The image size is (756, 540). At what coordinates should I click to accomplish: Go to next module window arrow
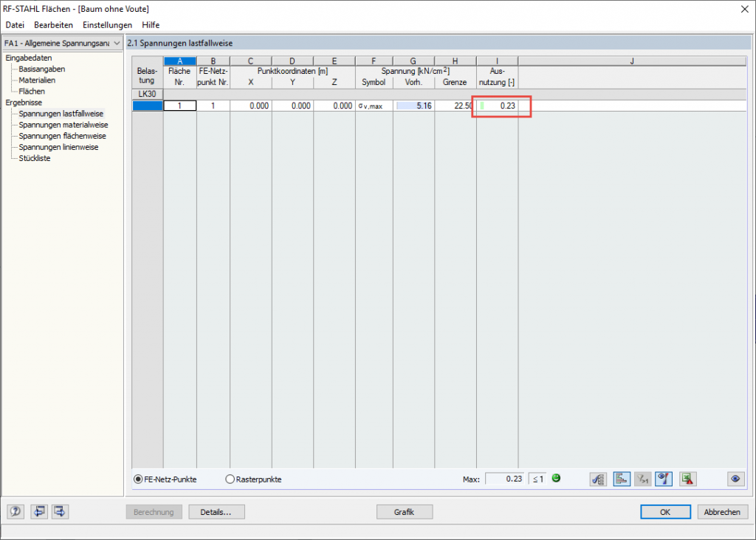[60, 511]
